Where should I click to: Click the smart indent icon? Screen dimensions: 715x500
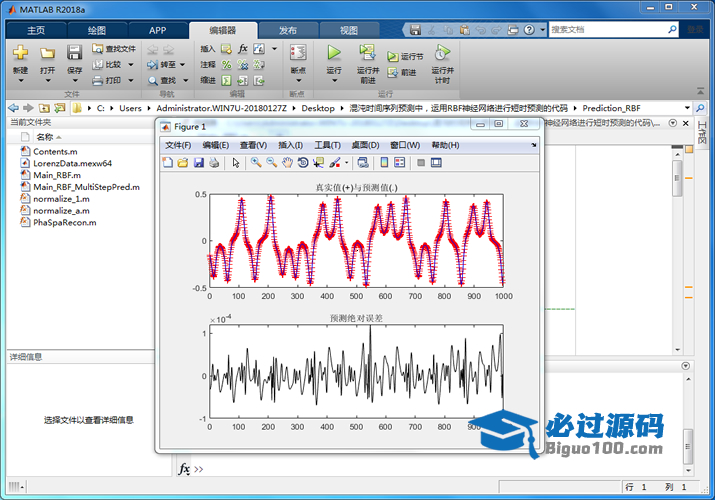pos(227,81)
